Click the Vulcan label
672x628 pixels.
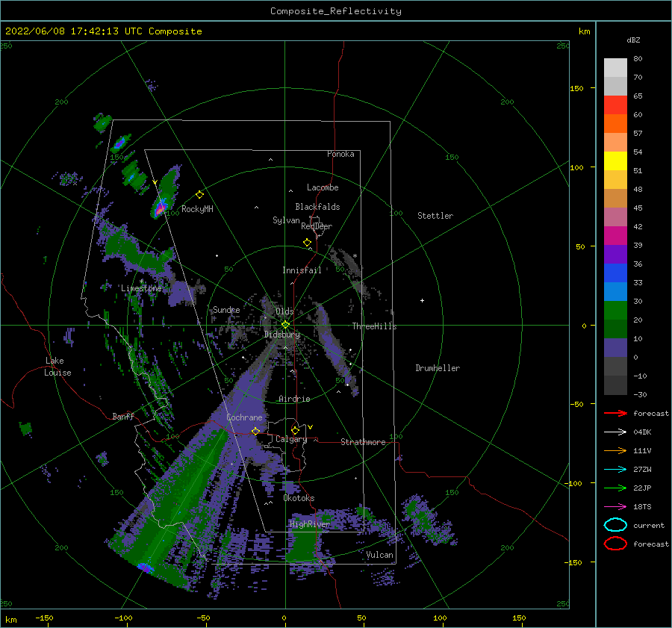point(380,555)
